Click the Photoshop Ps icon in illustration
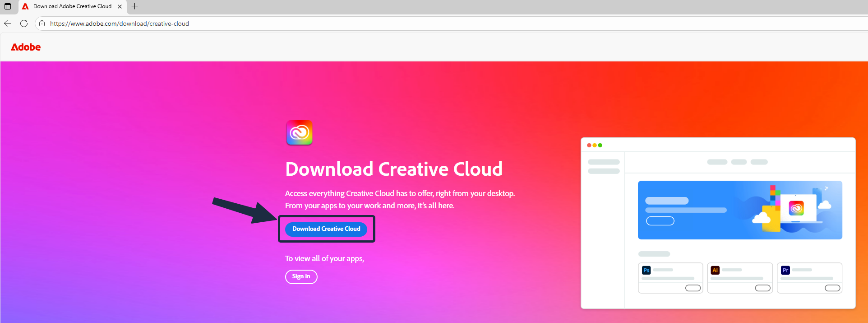 646,270
